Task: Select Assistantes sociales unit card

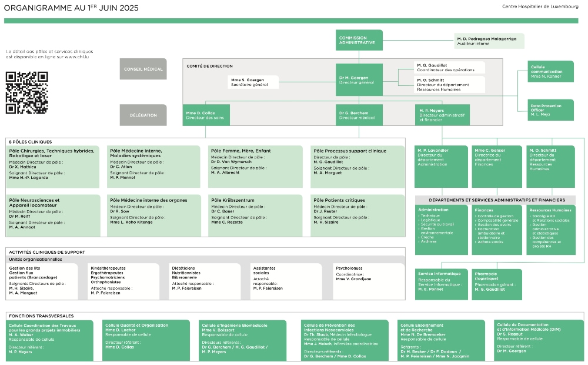Action: click(x=286, y=281)
